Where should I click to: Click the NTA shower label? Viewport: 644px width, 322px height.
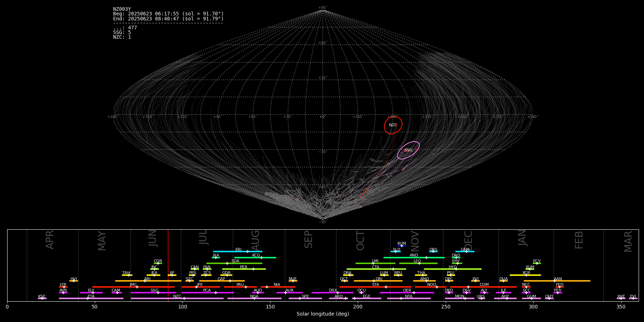point(409,297)
